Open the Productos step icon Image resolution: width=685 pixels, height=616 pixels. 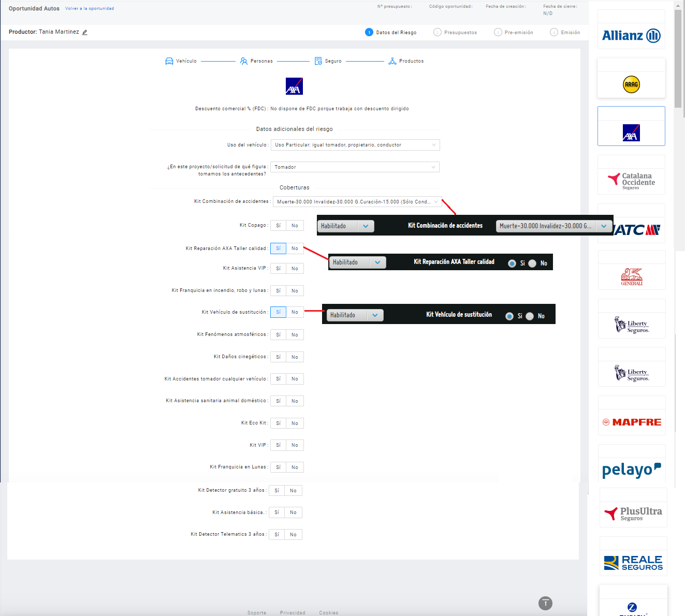(392, 61)
